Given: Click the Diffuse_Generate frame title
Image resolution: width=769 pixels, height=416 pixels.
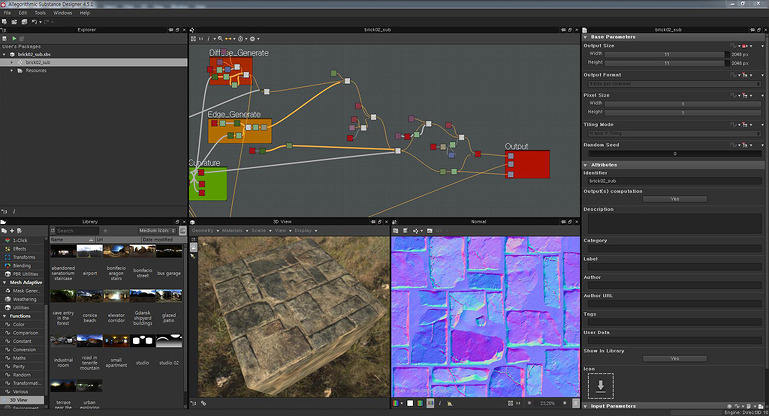Looking at the screenshot, I should pyautogui.click(x=239, y=53).
